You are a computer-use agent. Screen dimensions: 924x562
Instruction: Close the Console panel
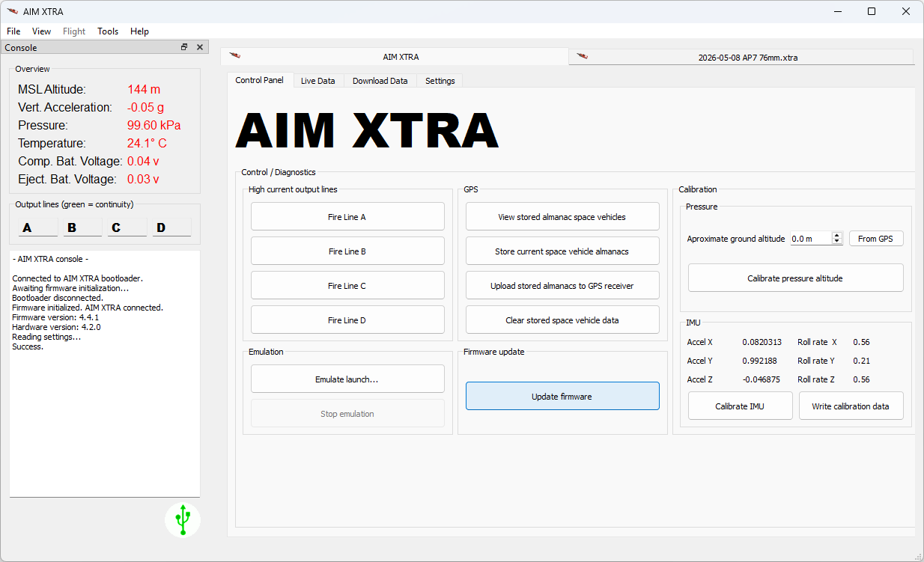(200, 47)
